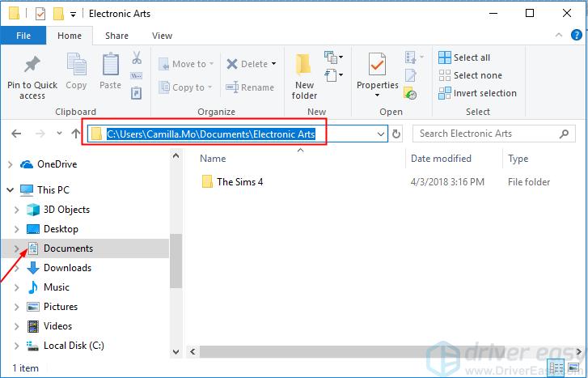This screenshot has height=378, width=588.
Task: Open Recent locations dropdown arrow
Action: pos(59,134)
